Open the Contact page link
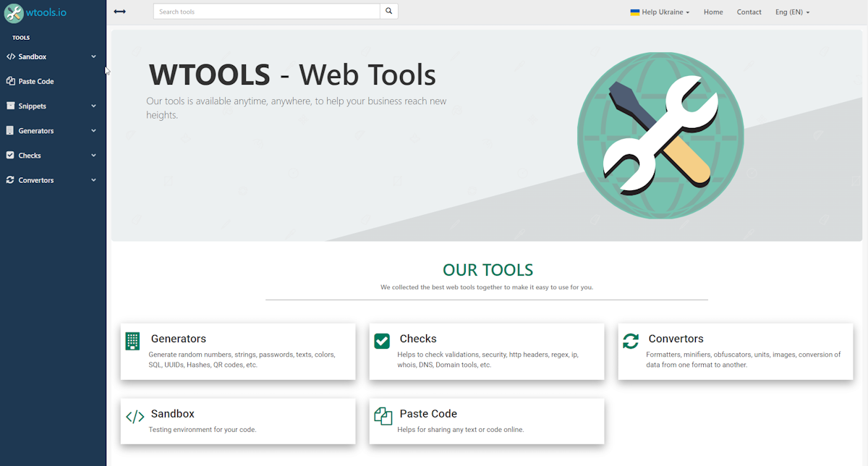Screen dimensions: 868x466 (x=749, y=12)
